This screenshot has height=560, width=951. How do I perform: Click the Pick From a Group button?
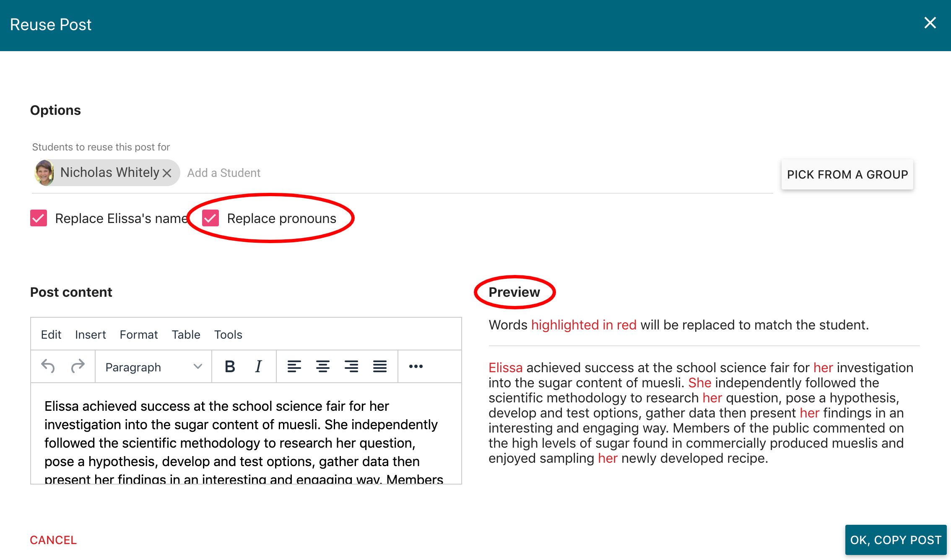(847, 174)
